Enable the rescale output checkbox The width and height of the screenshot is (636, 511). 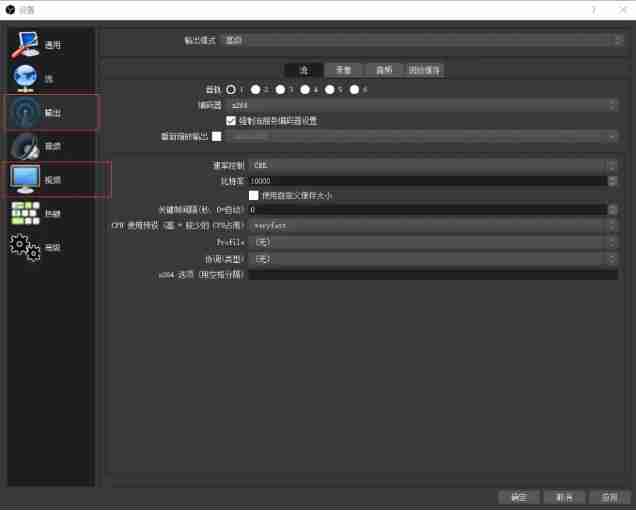coord(217,137)
